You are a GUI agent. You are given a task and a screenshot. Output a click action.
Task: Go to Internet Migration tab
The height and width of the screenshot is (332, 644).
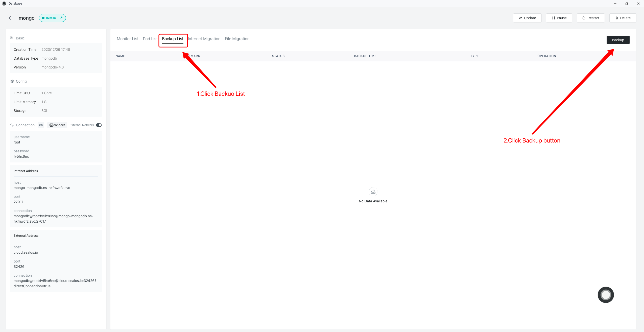tap(204, 39)
